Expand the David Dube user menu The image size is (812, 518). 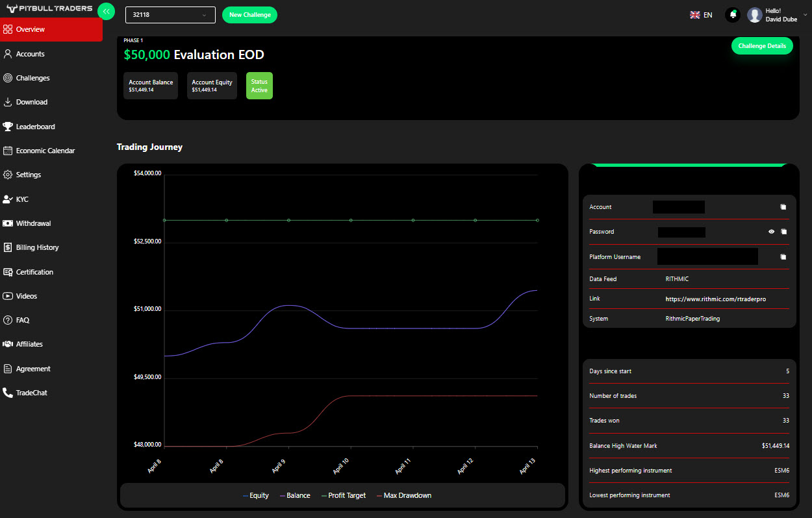pyautogui.click(x=806, y=15)
